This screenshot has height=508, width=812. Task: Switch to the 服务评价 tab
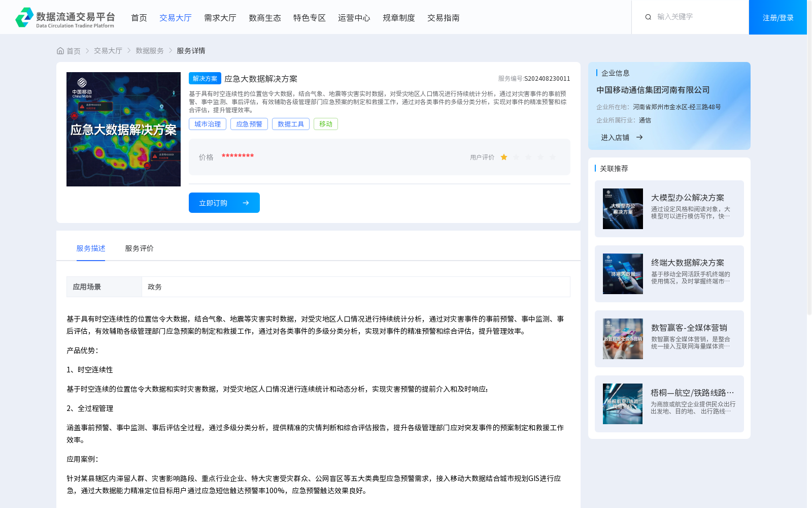(x=140, y=248)
